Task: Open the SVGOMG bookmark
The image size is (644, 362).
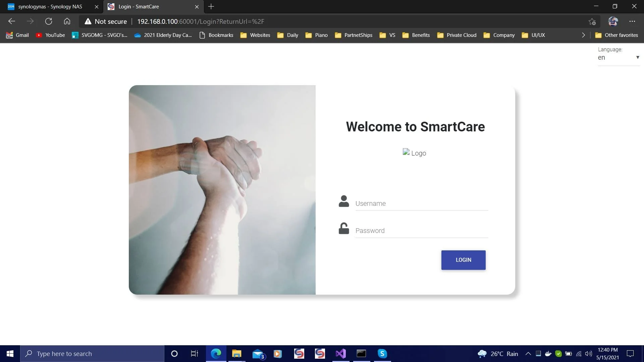Action: [100, 35]
